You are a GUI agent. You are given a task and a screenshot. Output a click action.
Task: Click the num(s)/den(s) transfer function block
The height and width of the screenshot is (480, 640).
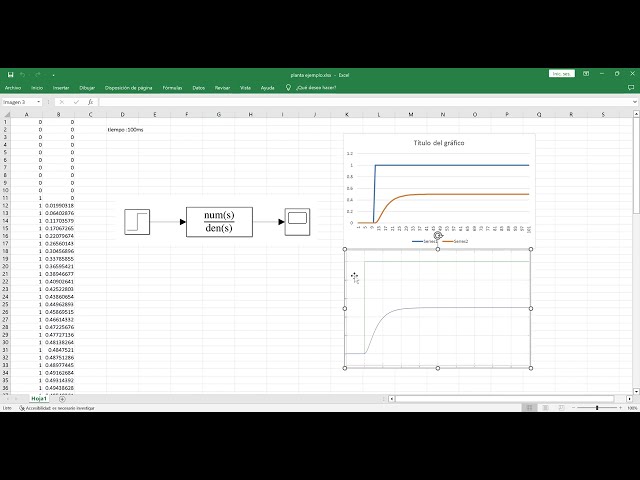219,222
